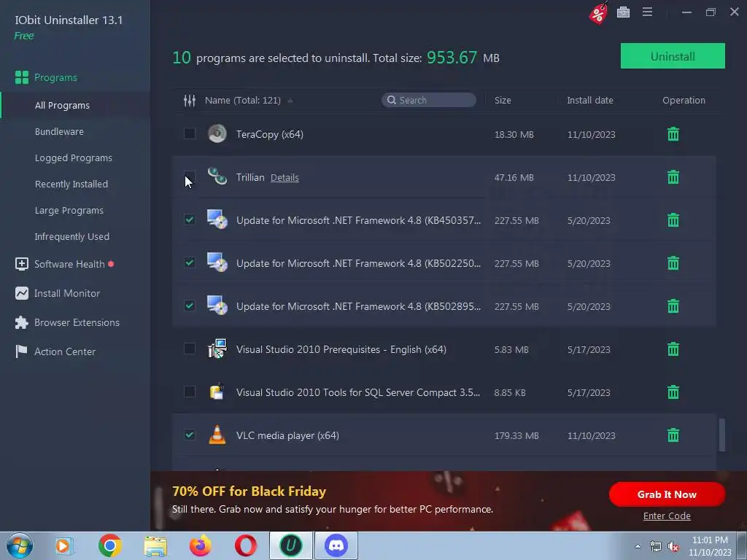
Task: Click the TeraCopy program icon
Action: [217, 134]
